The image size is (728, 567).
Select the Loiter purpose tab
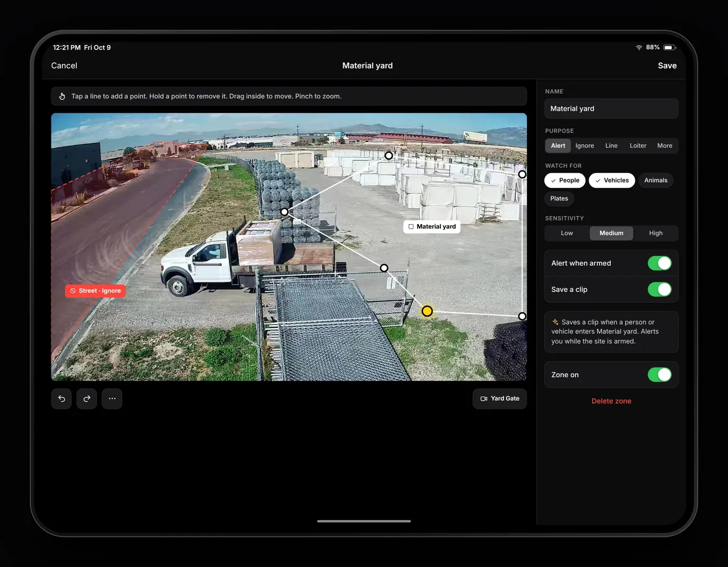[638, 146]
